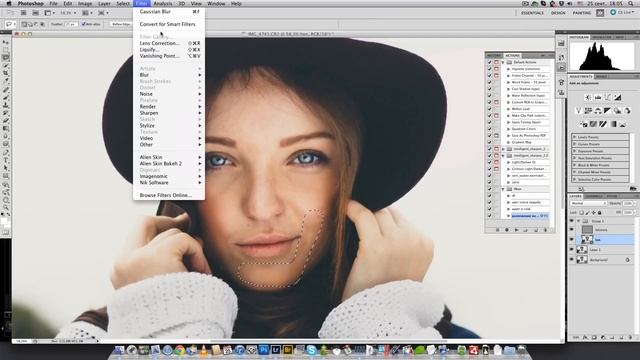This screenshot has height=360, width=640.
Task: Choose Gaussian Blur at the top of the Filter menu
Action: pos(169,12)
